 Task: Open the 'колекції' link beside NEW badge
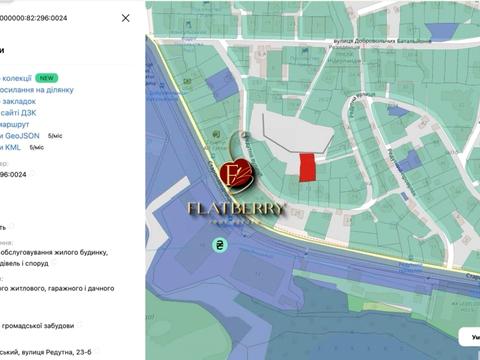[16, 78]
